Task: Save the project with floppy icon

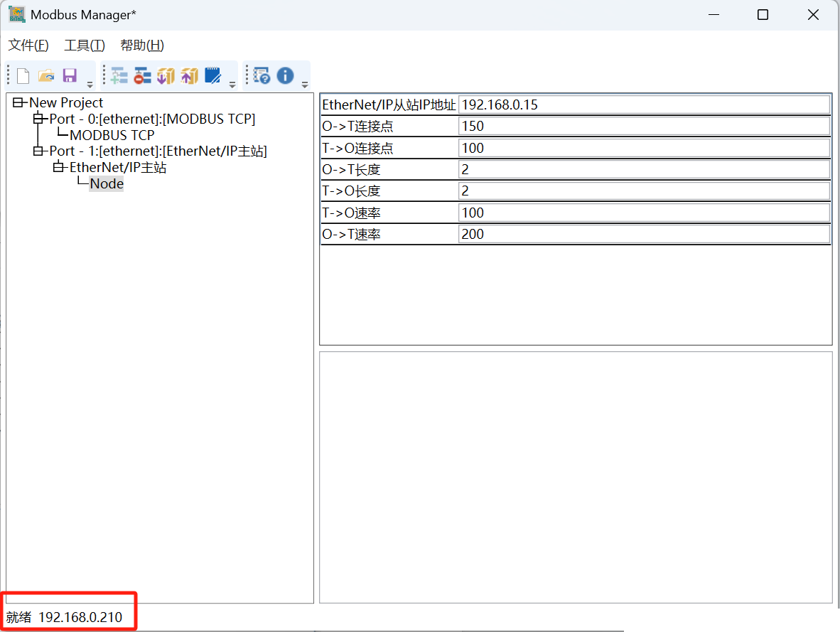Action: [x=70, y=75]
